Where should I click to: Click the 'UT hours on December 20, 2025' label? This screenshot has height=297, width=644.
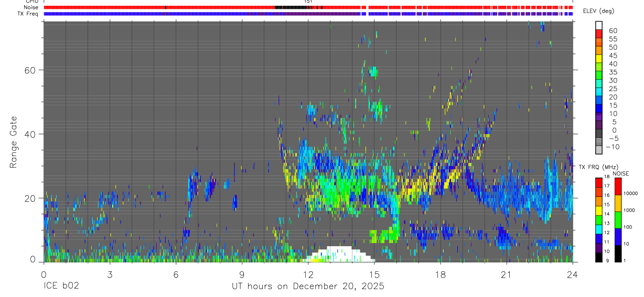[x=308, y=287]
